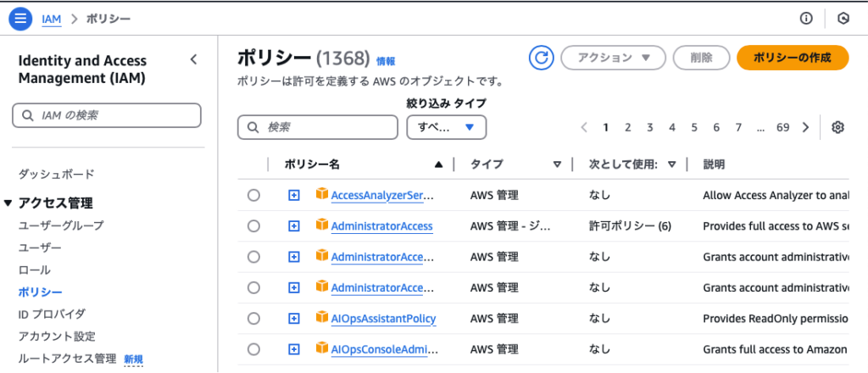Open the hamburger navigation menu
This screenshot has height=373, width=868.
tap(21, 18)
